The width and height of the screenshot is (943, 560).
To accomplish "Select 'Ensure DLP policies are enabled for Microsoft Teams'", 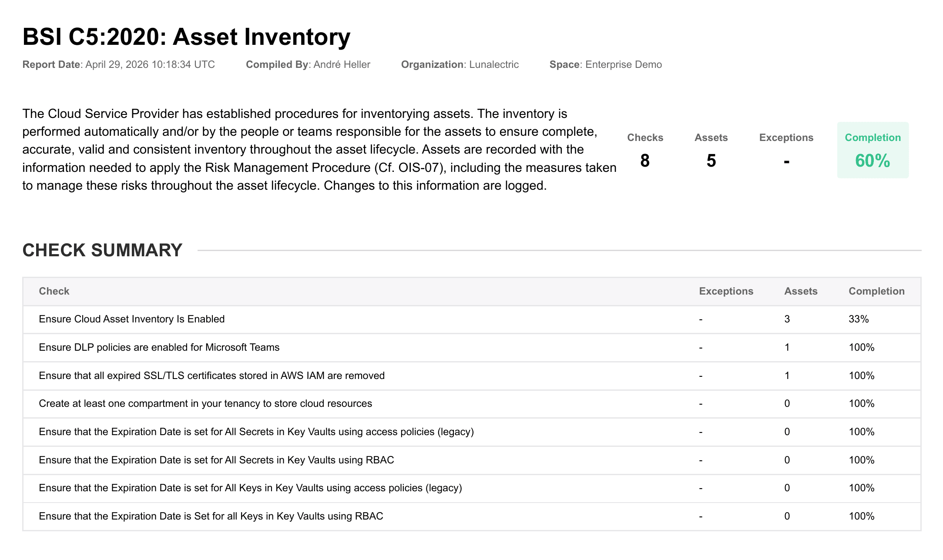I will tap(472, 348).
